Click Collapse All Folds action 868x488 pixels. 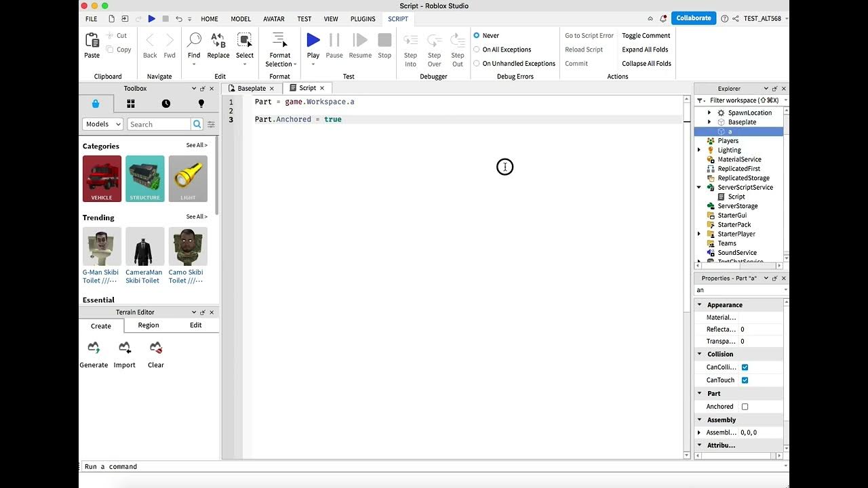click(x=646, y=64)
